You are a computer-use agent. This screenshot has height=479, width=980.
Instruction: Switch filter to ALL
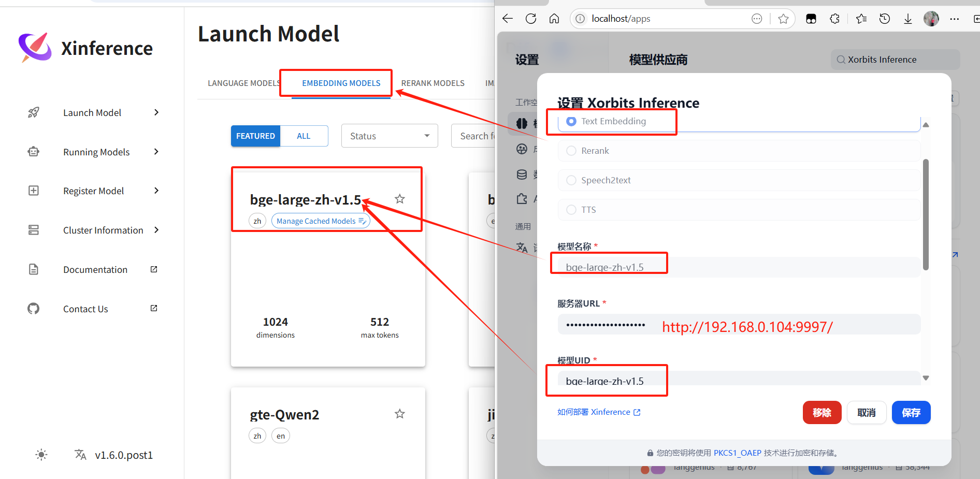click(304, 136)
